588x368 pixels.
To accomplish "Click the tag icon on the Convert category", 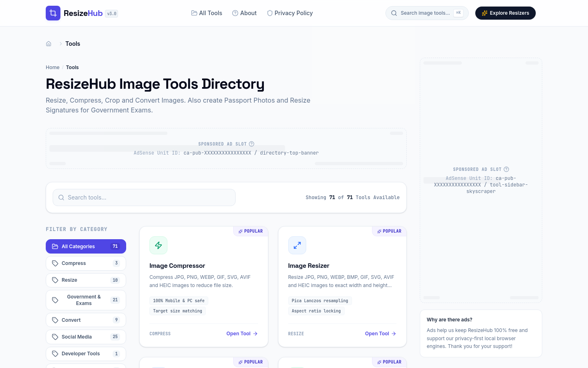I will pyautogui.click(x=55, y=320).
